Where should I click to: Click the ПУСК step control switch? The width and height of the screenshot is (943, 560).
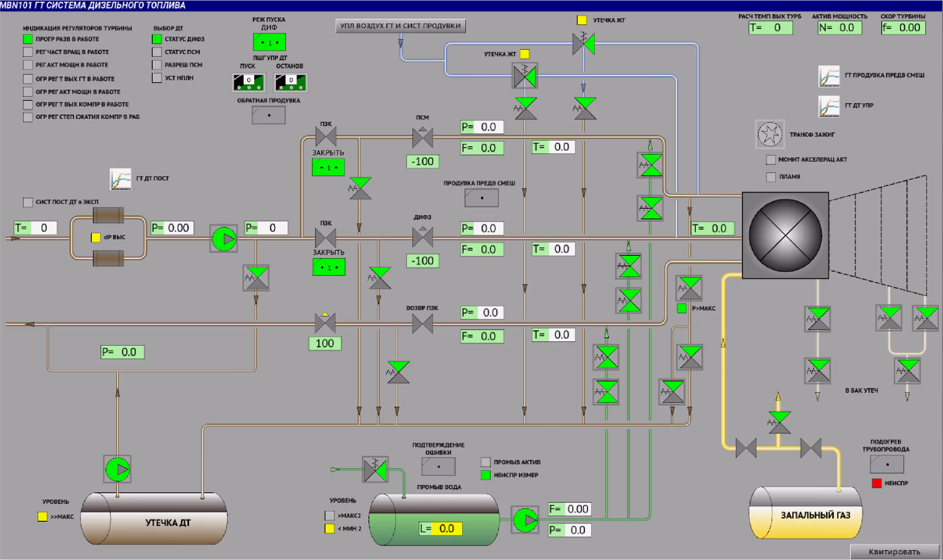tap(249, 82)
